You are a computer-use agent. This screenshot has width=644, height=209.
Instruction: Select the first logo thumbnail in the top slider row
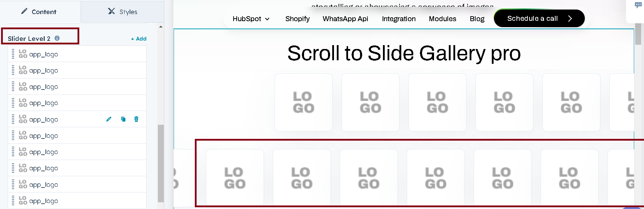(x=304, y=102)
